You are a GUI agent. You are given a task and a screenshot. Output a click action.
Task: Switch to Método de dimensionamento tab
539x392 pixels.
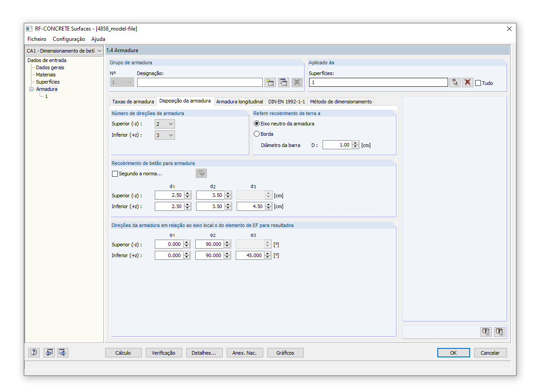pyautogui.click(x=341, y=101)
